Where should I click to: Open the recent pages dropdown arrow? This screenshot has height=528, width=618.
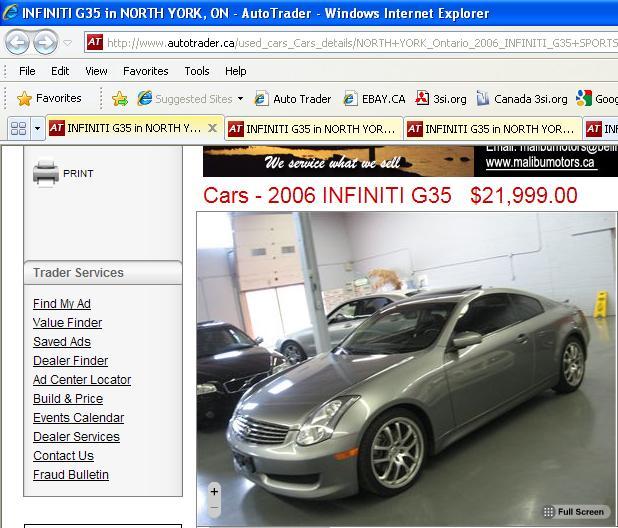coord(67,42)
